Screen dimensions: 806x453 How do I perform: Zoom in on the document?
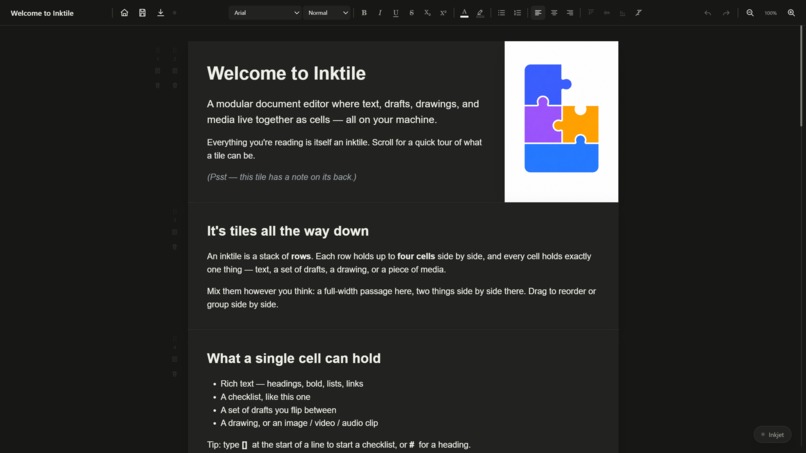pyautogui.click(x=791, y=13)
